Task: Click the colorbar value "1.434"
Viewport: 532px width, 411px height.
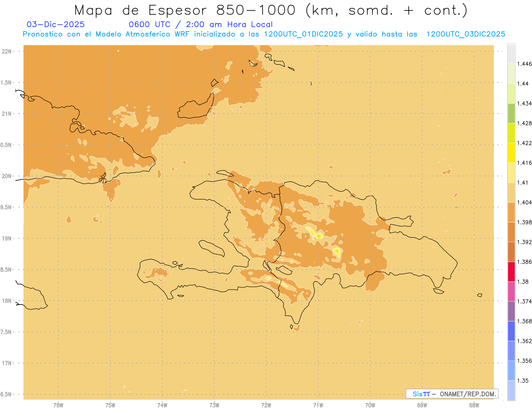Action: pyautogui.click(x=524, y=103)
